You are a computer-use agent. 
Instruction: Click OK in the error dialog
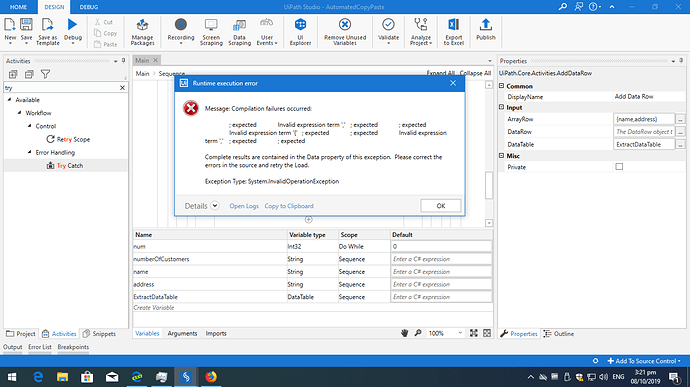tap(440, 206)
